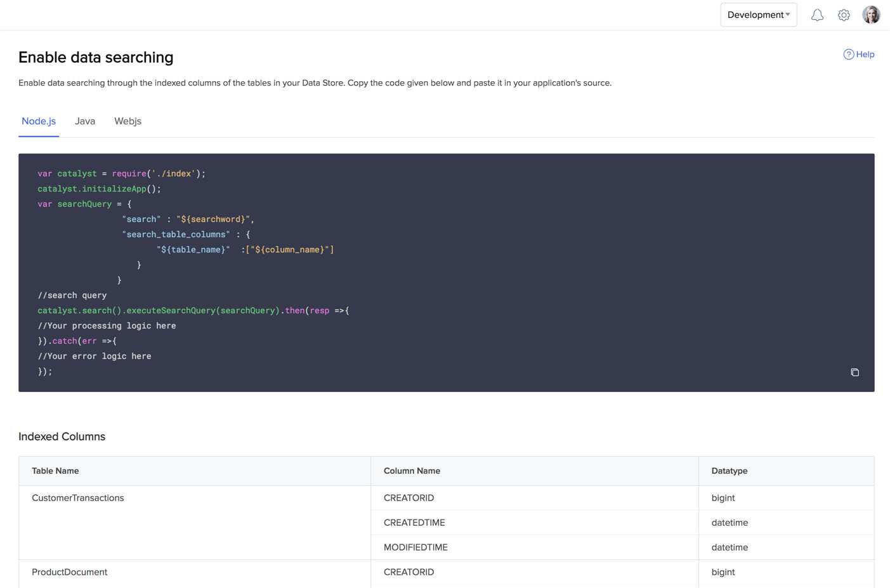Select the Node.js tab
This screenshot has height=588, width=890.
tap(39, 121)
